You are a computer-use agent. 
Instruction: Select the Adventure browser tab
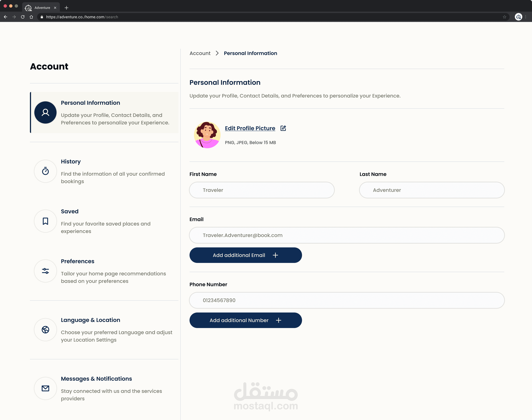click(x=41, y=8)
